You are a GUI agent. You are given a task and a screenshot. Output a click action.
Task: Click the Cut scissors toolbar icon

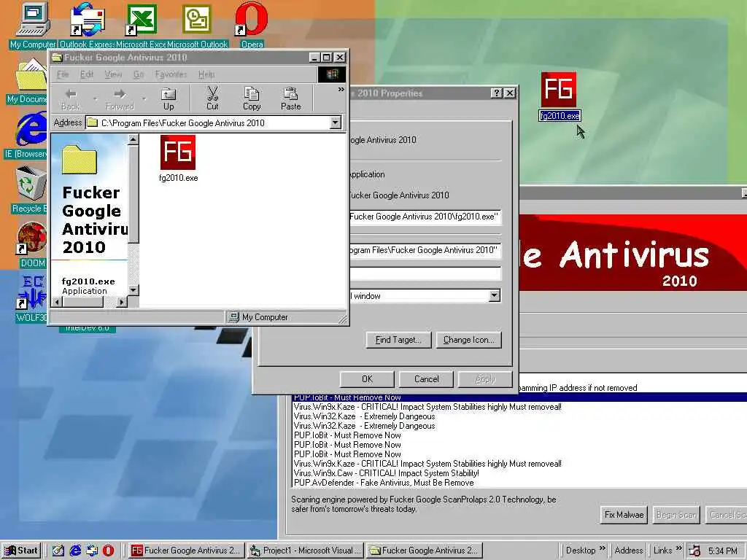click(x=212, y=99)
